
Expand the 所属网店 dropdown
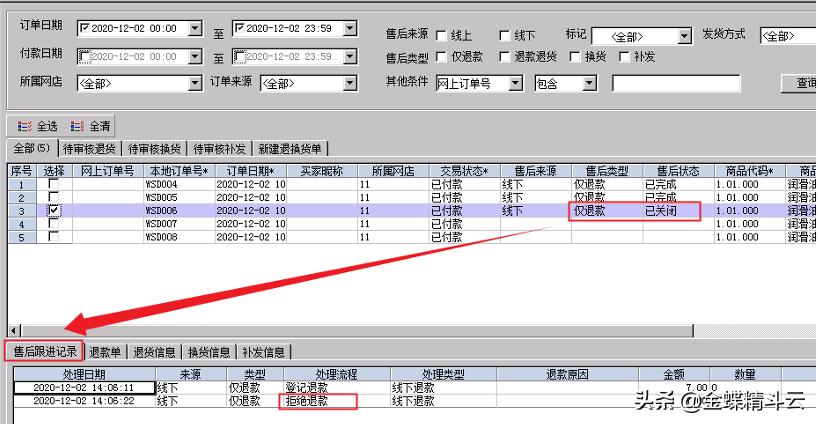(195, 83)
